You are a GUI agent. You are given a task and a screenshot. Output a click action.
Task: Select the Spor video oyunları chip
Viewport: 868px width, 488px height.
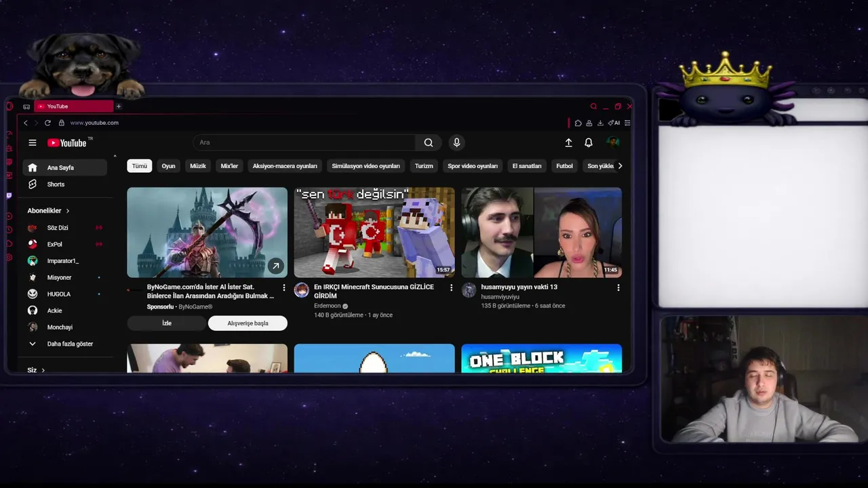(473, 166)
